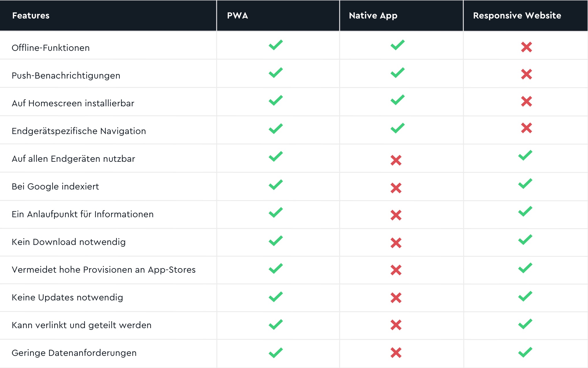This screenshot has width=588, height=368.
Task: Click the Responsive Website checkmark for Kein Download notwendig
Action: point(525,240)
